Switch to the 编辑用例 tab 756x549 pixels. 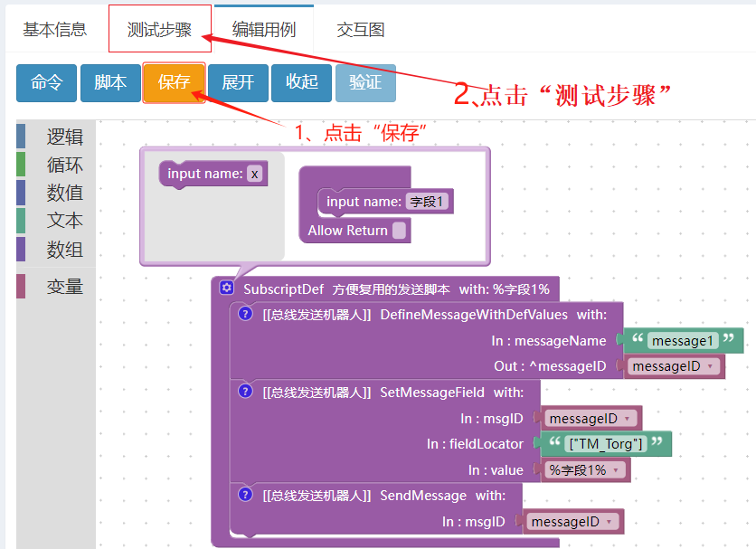click(264, 30)
